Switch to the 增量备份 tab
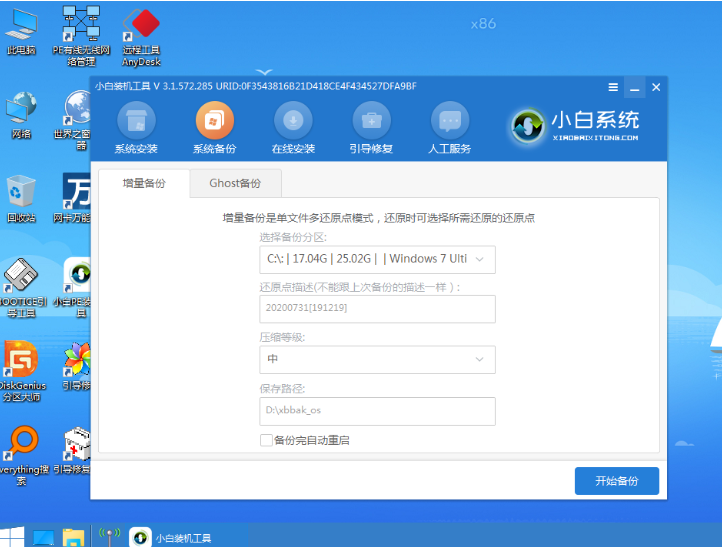The height and width of the screenshot is (547, 722). pyautogui.click(x=144, y=183)
